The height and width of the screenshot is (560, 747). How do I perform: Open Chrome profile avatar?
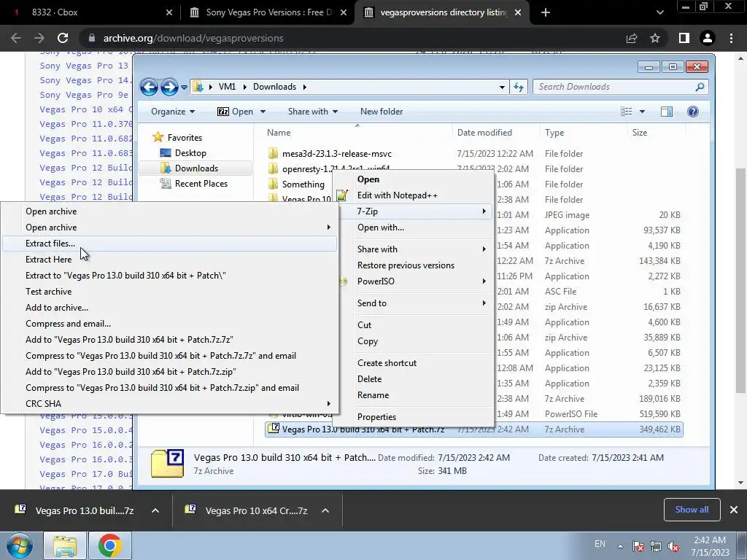tap(708, 38)
